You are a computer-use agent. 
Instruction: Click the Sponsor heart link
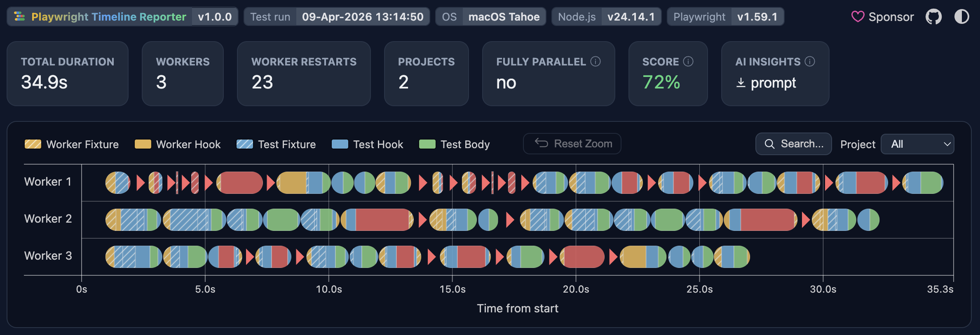tap(882, 17)
